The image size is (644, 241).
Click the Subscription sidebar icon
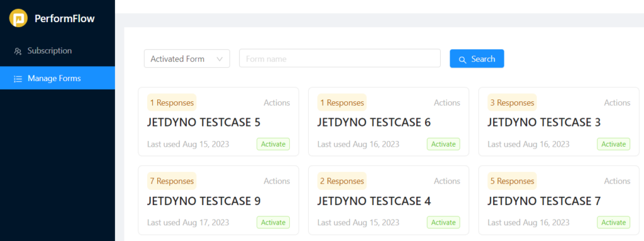coord(18,52)
